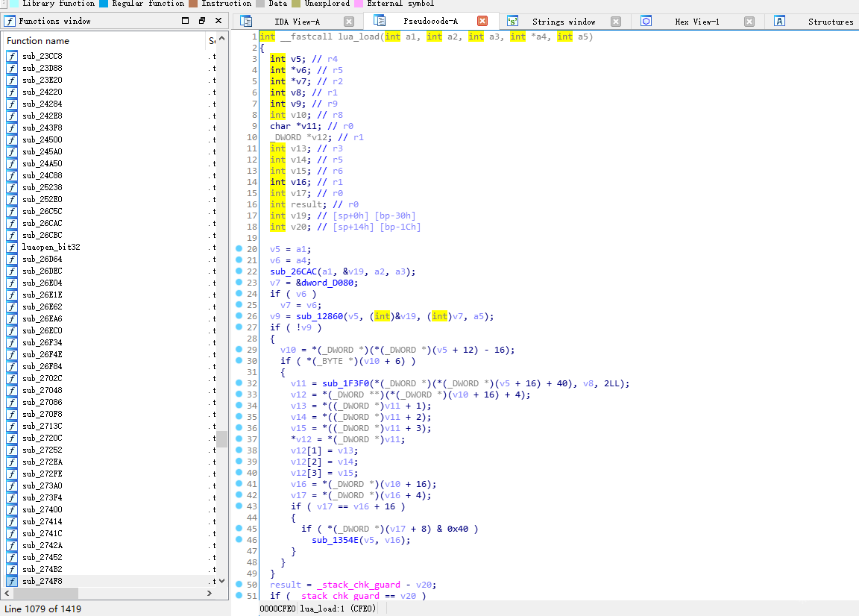Float the Functions window panel
The width and height of the screenshot is (859, 616).
coord(201,21)
